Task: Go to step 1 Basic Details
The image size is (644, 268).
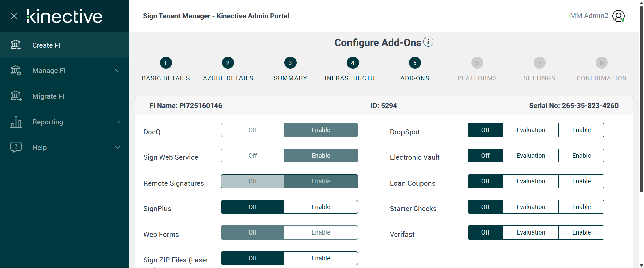Action: click(x=166, y=63)
